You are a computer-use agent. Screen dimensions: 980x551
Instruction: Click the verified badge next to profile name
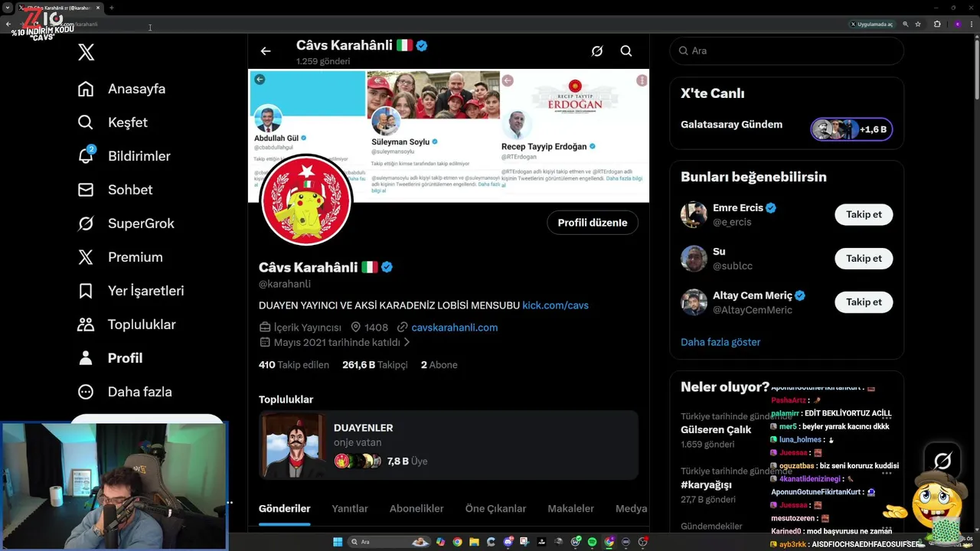coord(387,267)
